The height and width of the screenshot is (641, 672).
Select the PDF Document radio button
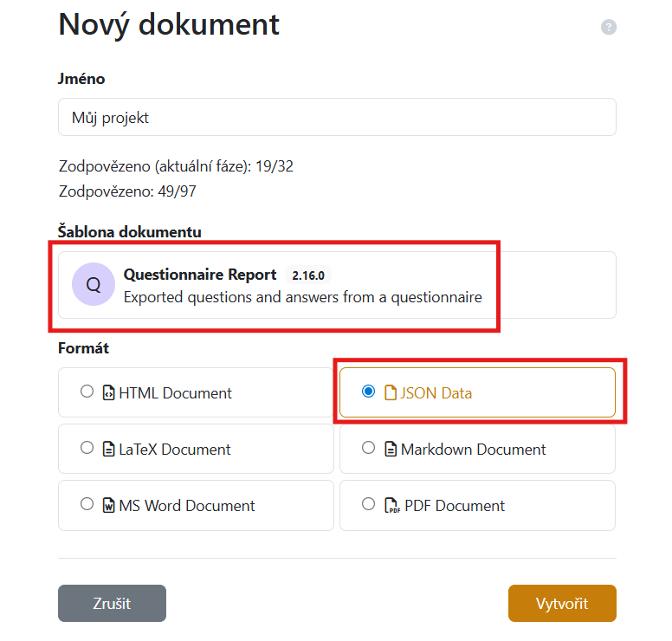click(x=368, y=504)
